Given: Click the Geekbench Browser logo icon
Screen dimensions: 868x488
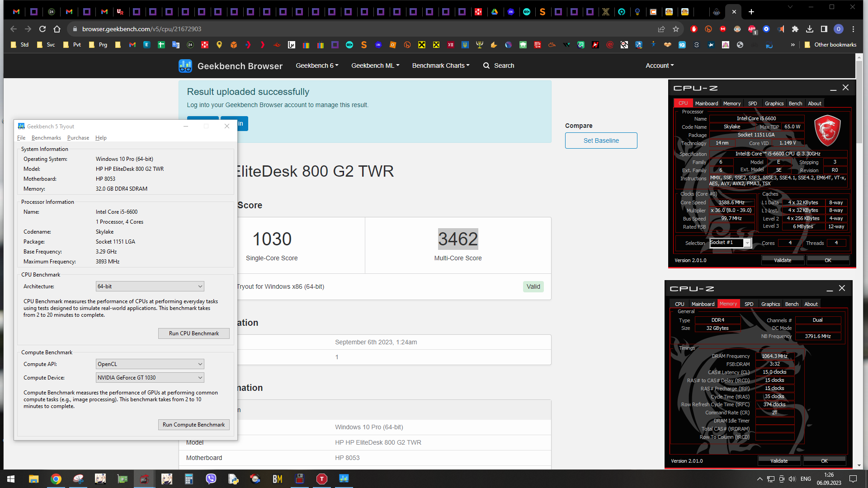Looking at the screenshot, I should 185,66.
